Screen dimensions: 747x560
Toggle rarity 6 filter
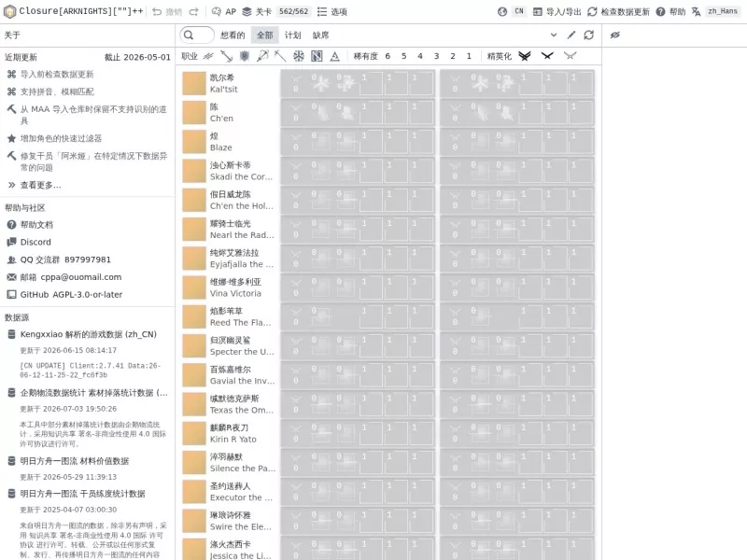388,56
